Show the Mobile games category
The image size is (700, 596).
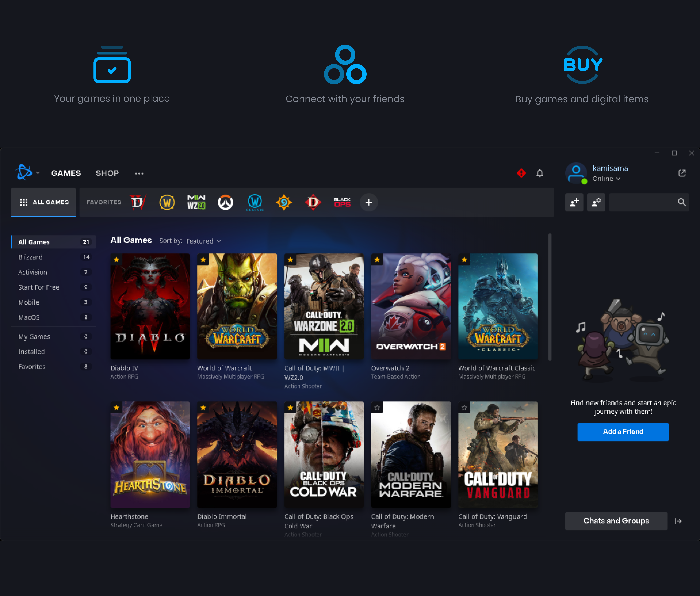53,302
